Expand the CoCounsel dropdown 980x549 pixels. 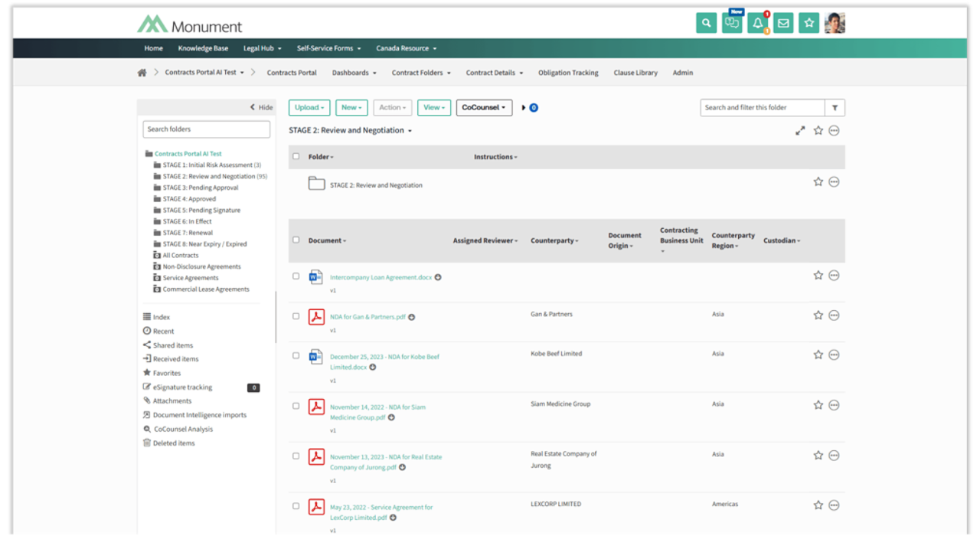point(484,108)
